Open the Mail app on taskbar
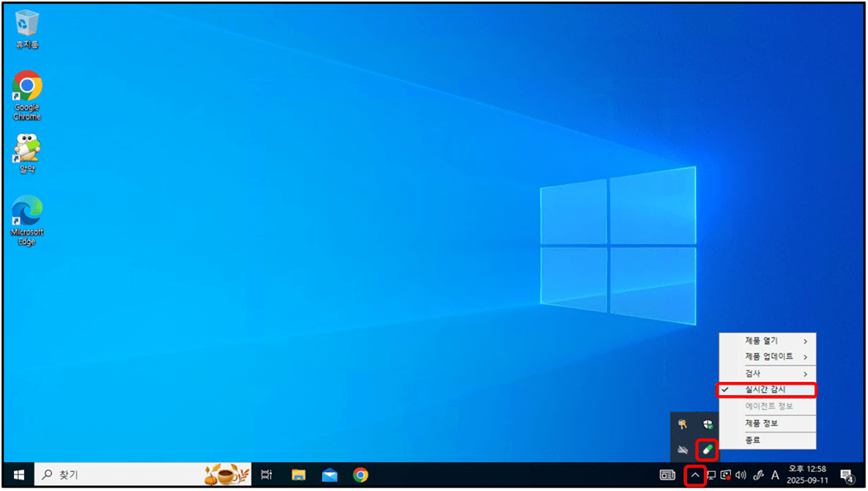868x491 pixels. point(330,474)
